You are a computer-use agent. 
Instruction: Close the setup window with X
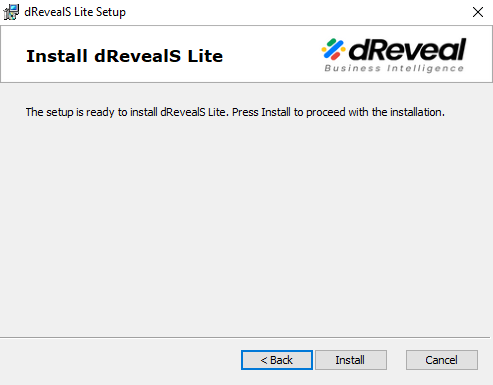(x=478, y=12)
